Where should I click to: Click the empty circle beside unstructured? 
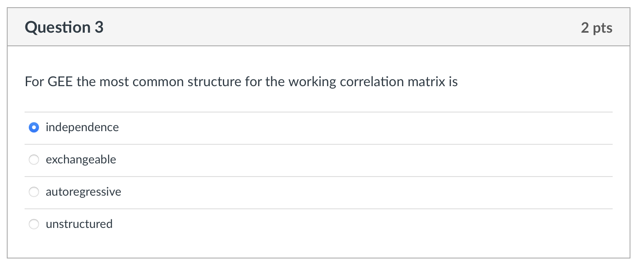pyautogui.click(x=34, y=224)
